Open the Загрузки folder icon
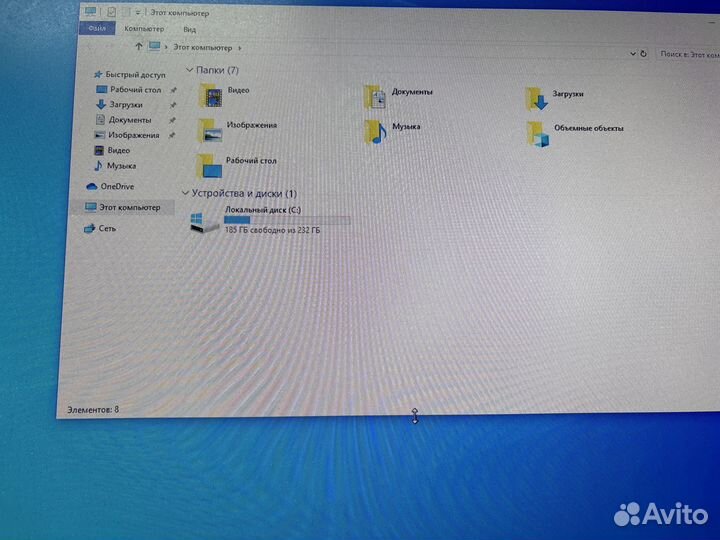This screenshot has height=540, width=720. 537,99
